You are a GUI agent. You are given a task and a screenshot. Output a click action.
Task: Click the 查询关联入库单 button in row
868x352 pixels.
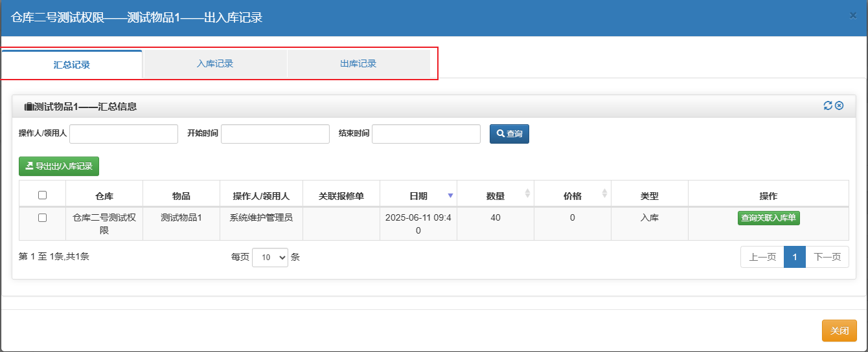[769, 218]
